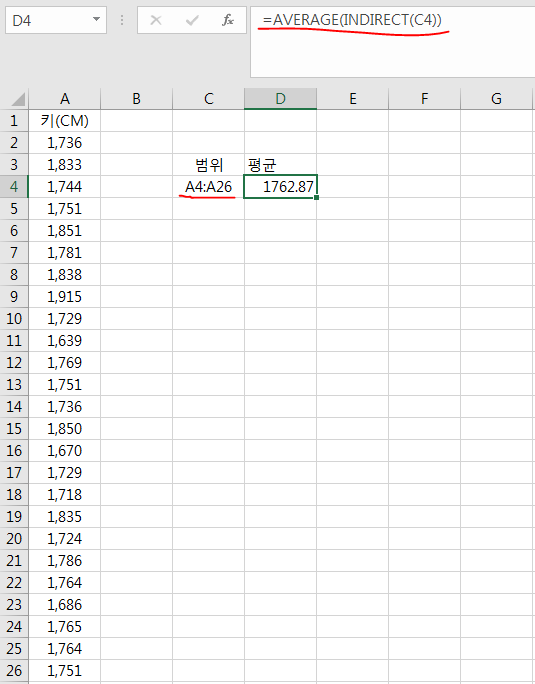Click the Name Box showing D4
Screen dimensions: 535x684
click(56, 20)
